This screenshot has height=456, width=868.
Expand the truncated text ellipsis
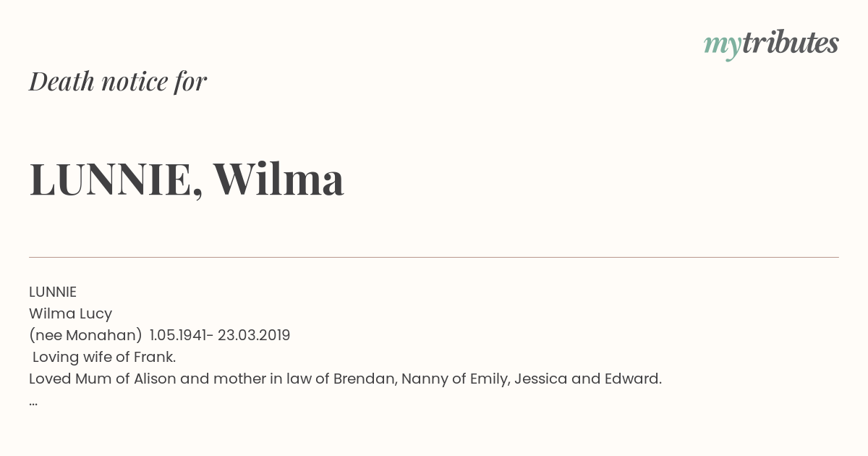tap(33, 402)
